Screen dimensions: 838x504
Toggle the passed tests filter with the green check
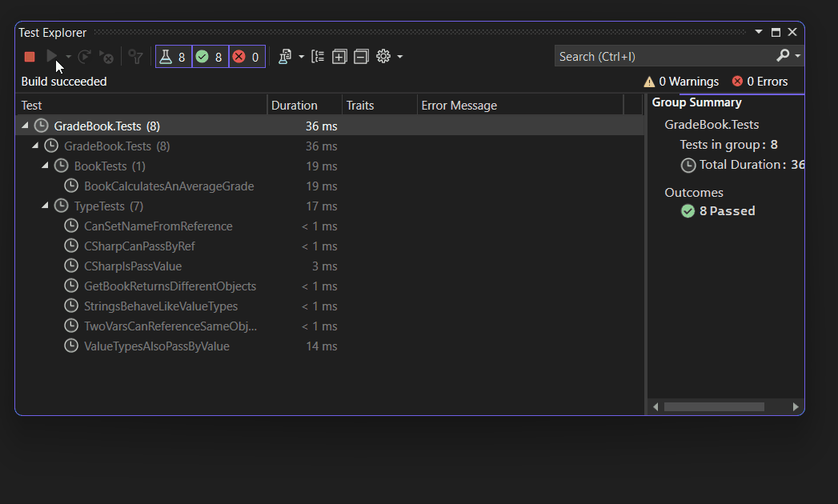(x=210, y=57)
